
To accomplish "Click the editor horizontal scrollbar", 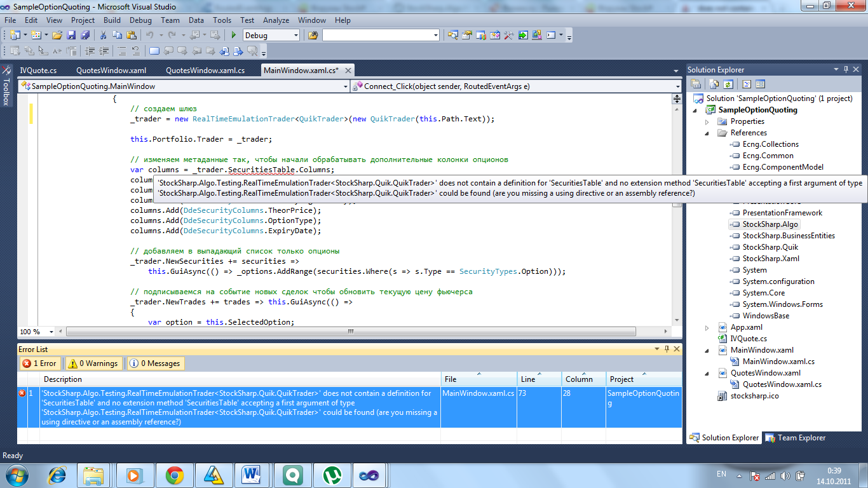I will (x=350, y=332).
